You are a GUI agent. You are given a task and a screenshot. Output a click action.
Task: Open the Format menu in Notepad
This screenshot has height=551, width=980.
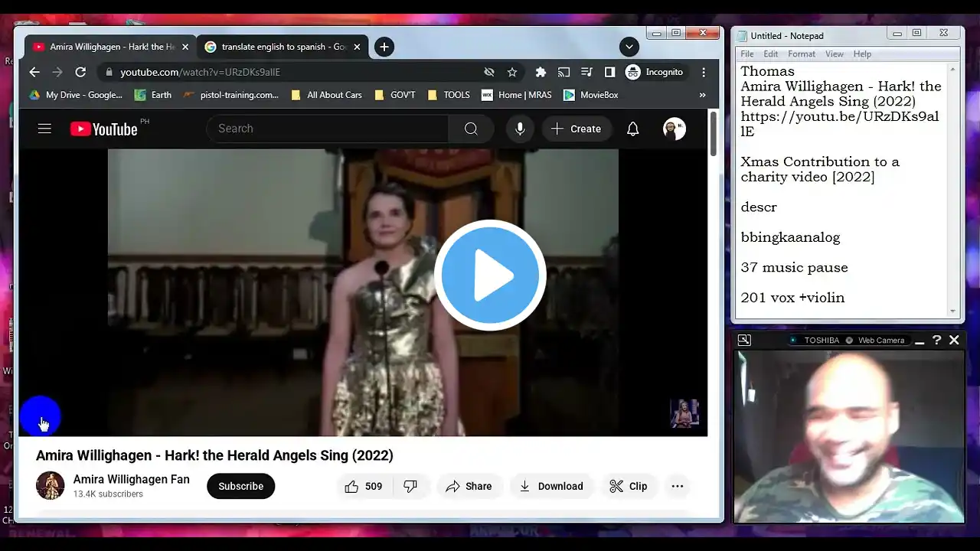click(801, 54)
